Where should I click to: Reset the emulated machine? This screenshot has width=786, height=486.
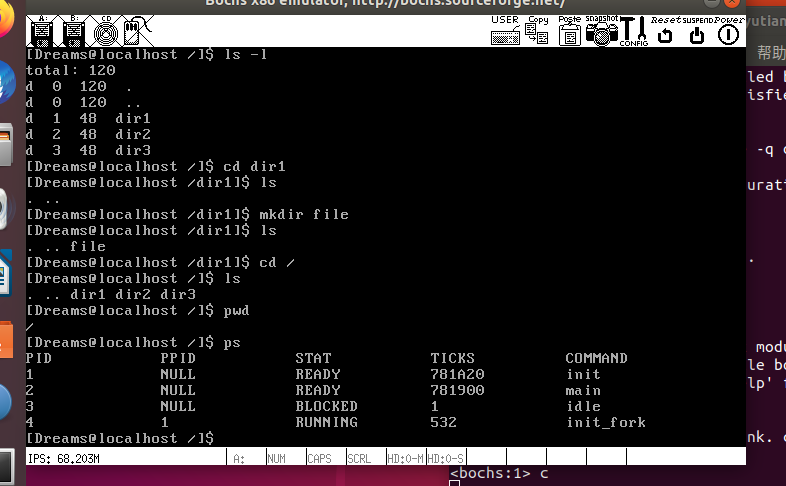point(666,31)
